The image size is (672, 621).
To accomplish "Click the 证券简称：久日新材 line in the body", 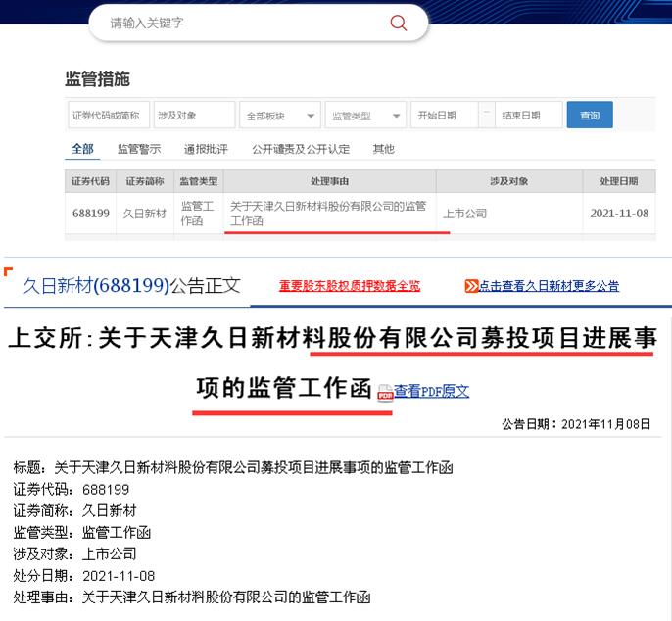I will (x=74, y=511).
